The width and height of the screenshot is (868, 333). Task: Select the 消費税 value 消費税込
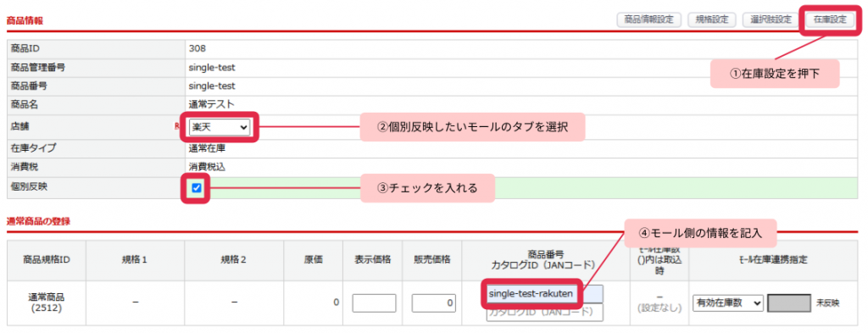(x=207, y=166)
